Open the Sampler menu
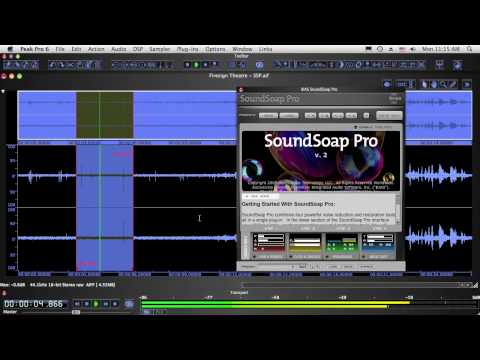 coord(159,49)
